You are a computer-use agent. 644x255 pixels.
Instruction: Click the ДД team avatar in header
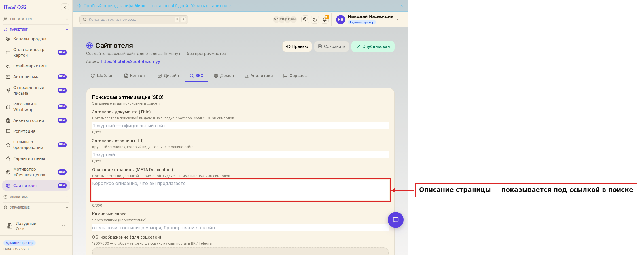coord(287,19)
